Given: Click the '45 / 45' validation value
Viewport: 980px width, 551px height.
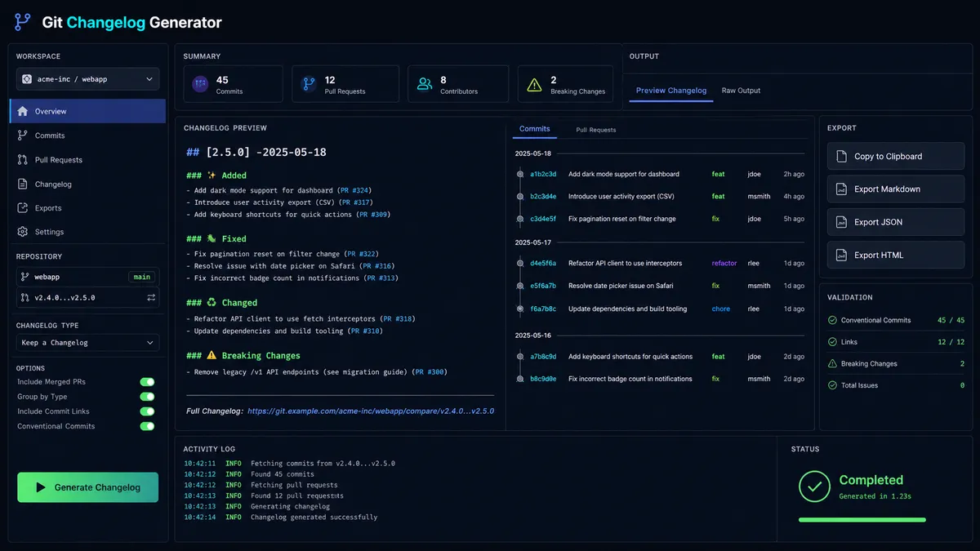Looking at the screenshot, I should pos(951,321).
